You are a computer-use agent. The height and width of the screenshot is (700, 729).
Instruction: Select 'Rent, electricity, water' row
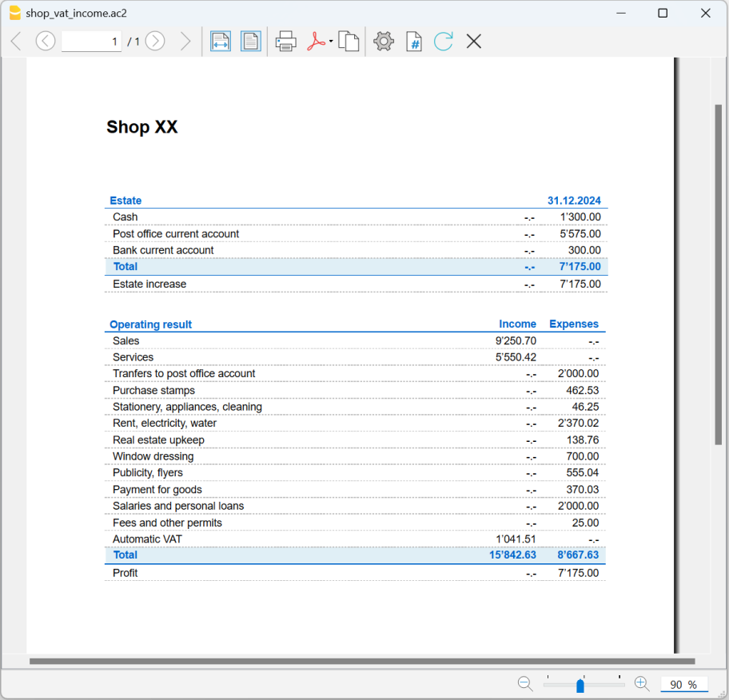pos(165,423)
